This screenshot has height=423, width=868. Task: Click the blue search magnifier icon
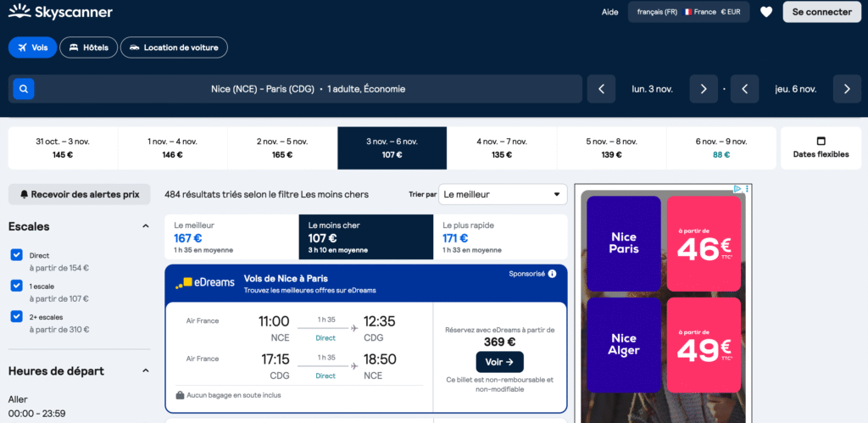click(x=24, y=89)
